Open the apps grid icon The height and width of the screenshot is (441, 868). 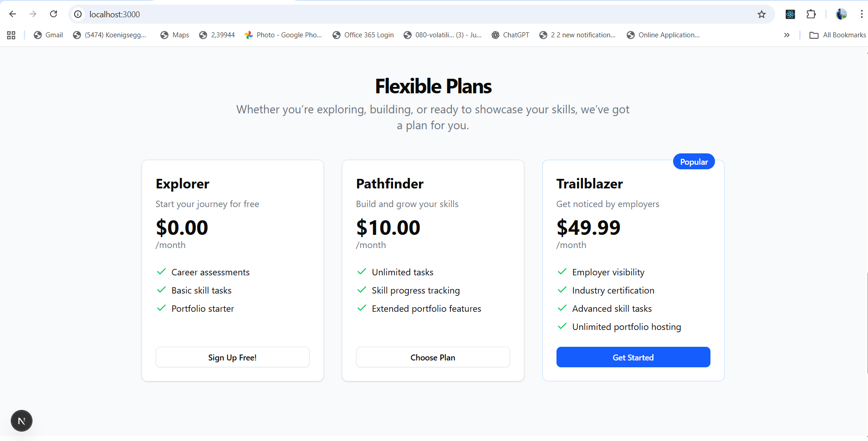11,35
